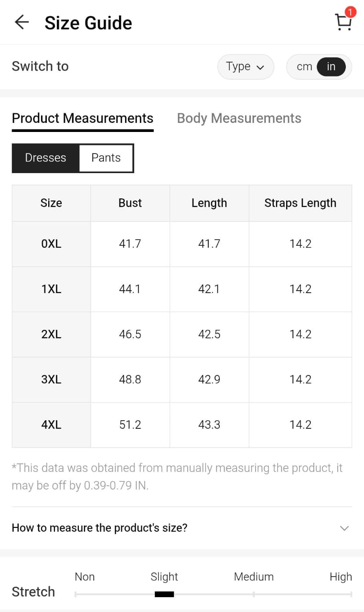Click the Slight stretch indicator
Screen dimensions: 364x612
(164, 594)
